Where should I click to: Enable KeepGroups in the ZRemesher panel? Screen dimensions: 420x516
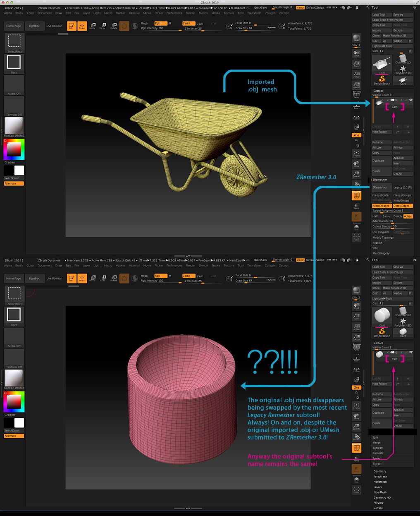(x=403, y=201)
